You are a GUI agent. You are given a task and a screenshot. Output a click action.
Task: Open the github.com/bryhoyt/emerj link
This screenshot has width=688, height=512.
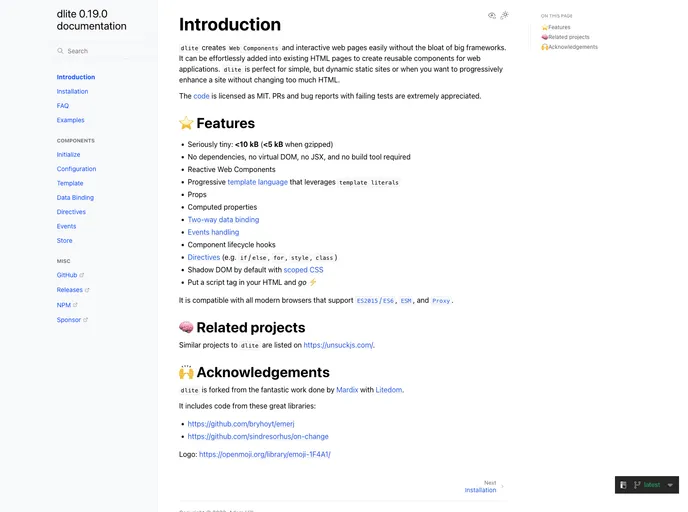[x=241, y=424]
